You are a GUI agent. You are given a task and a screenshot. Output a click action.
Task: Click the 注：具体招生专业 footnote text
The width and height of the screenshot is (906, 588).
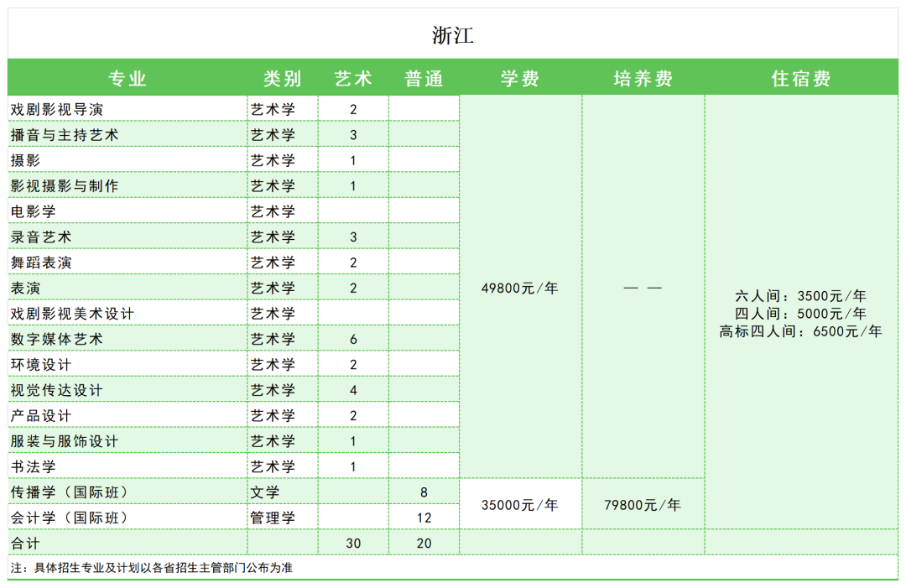[151, 568]
